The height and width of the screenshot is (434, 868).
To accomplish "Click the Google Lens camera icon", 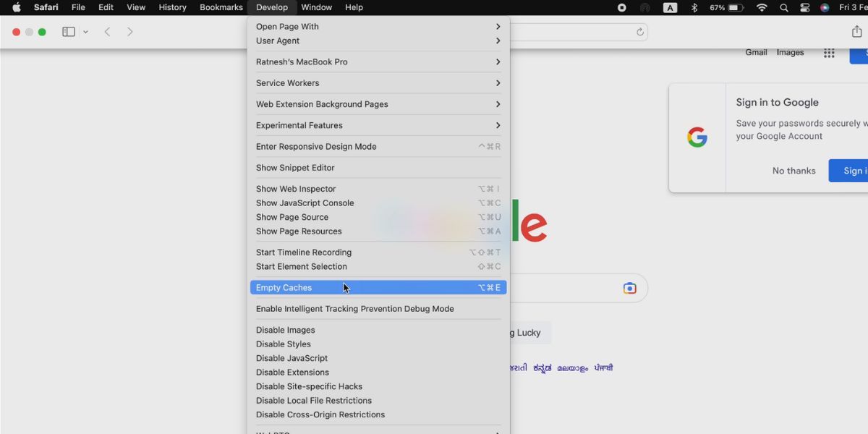I will click(x=630, y=288).
